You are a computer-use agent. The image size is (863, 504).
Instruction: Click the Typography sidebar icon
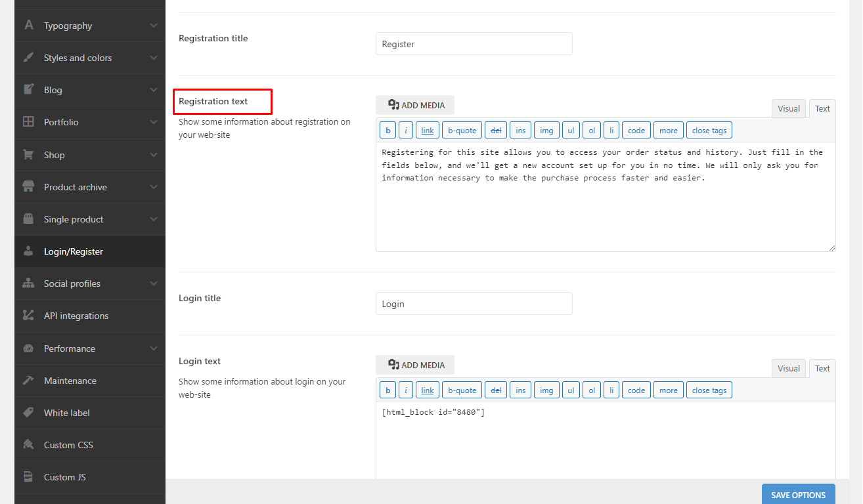click(x=28, y=26)
